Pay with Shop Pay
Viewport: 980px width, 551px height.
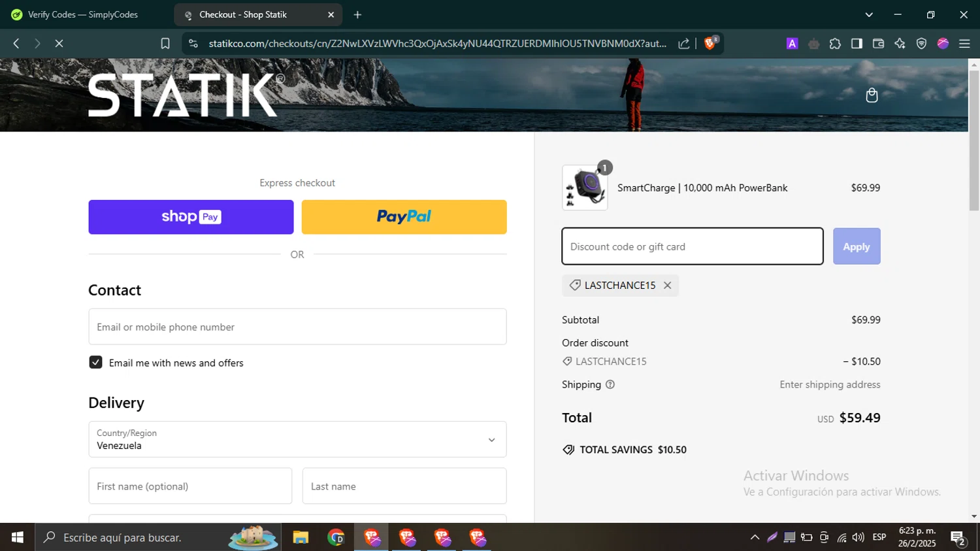191,217
